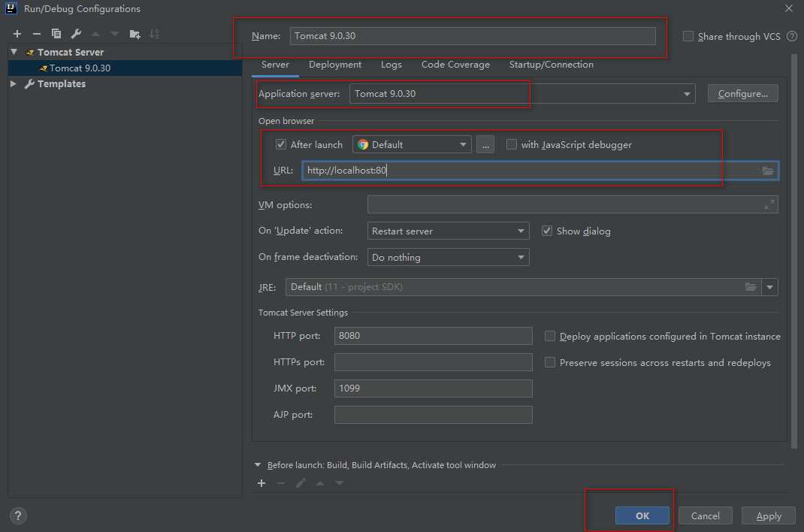Move Before launch task down
Screen dimensions: 804x532
340,483
